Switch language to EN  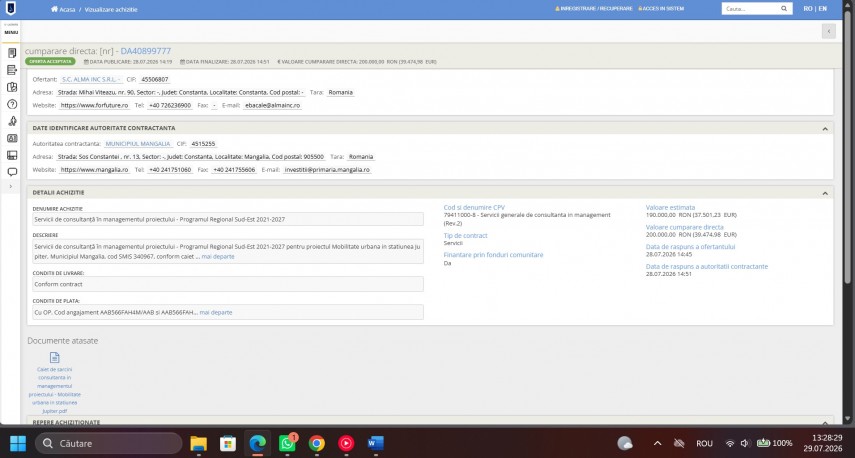(822, 9)
